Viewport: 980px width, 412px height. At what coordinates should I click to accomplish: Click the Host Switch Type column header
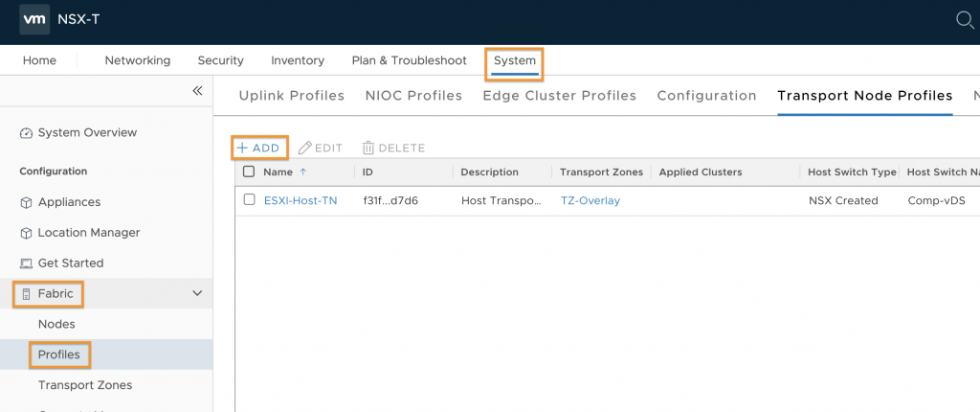coord(853,172)
